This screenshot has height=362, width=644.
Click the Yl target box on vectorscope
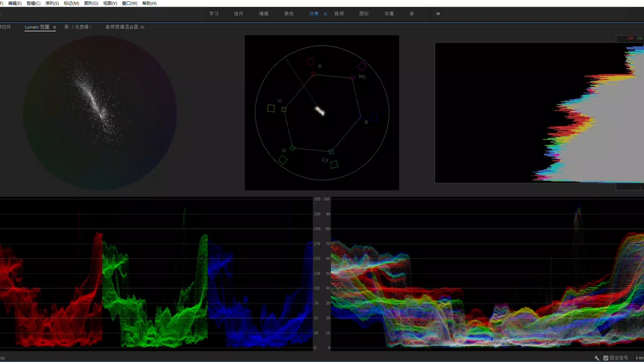(x=271, y=108)
